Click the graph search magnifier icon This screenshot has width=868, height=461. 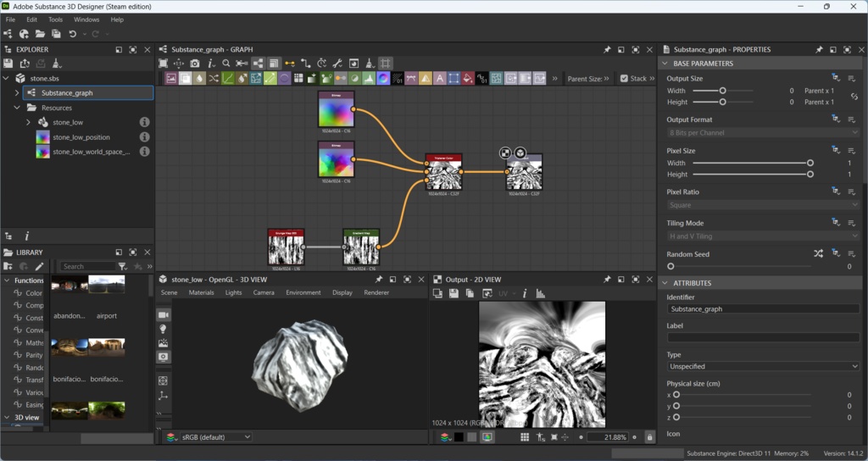[x=225, y=64]
